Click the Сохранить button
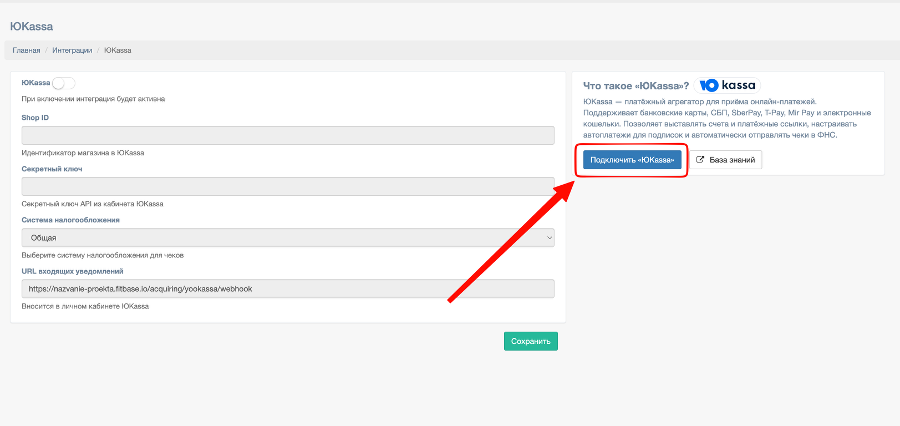900x426 pixels. point(531,341)
